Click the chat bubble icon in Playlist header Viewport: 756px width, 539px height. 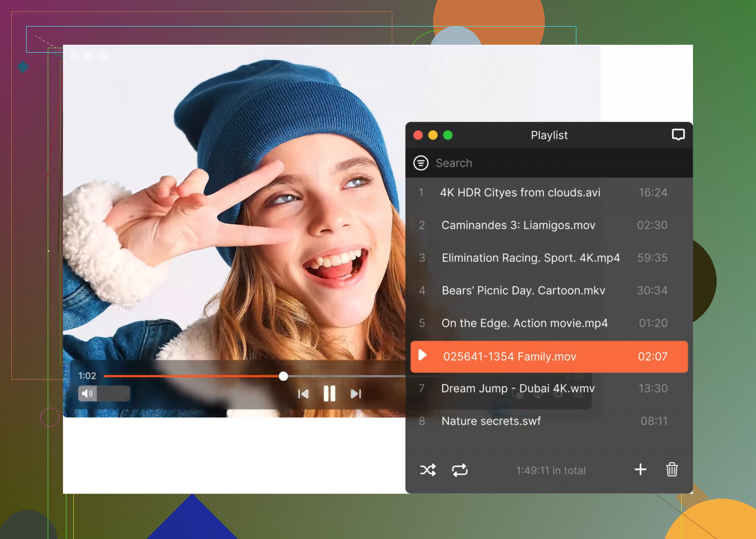[x=678, y=135]
